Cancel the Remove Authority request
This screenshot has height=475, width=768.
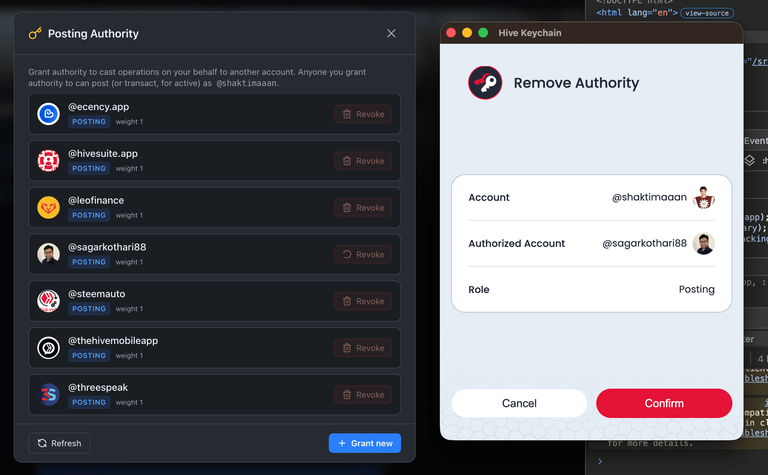(x=519, y=403)
